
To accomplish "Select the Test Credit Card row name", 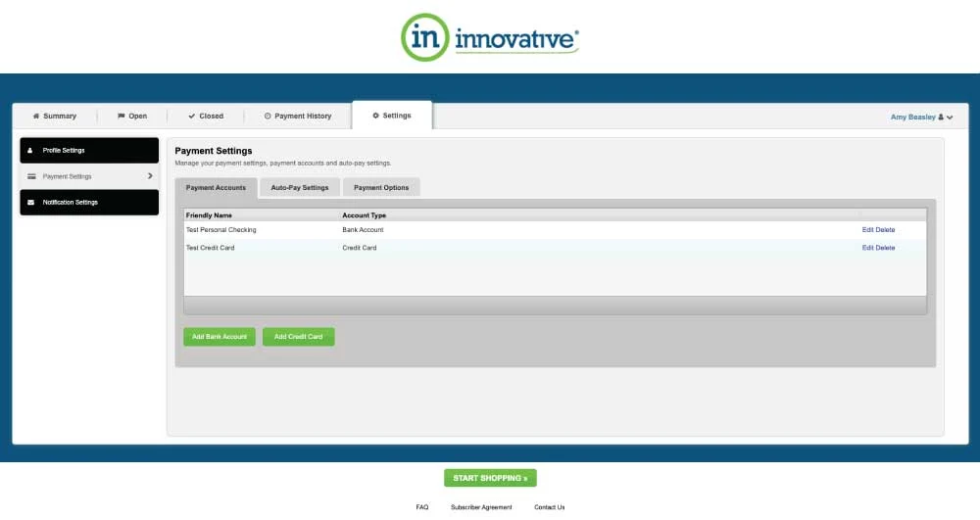I will click(210, 248).
